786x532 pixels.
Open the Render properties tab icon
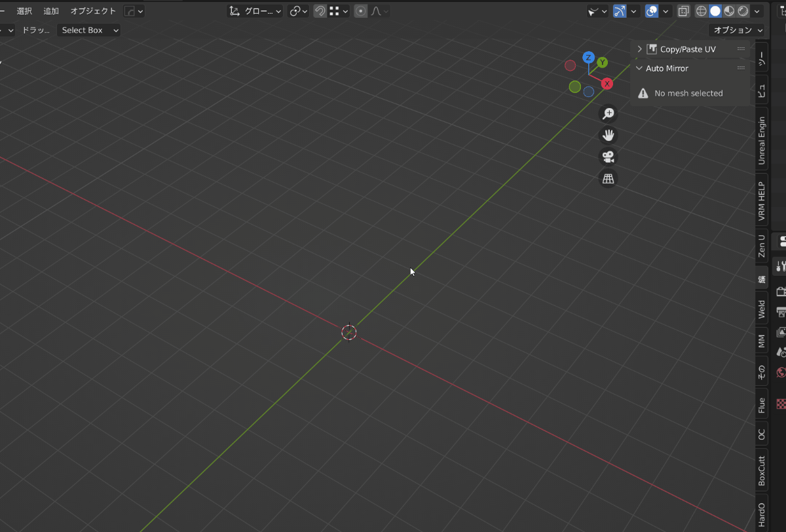[x=780, y=292]
